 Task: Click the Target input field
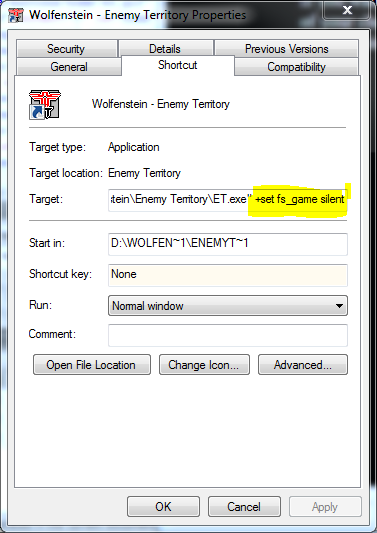click(x=228, y=200)
